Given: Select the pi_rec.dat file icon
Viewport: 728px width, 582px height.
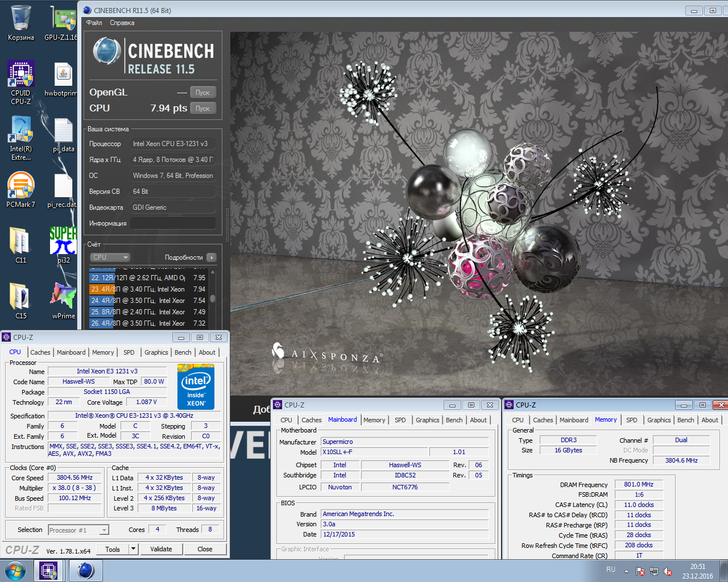Looking at the screenshot, I should coord(63,190).
